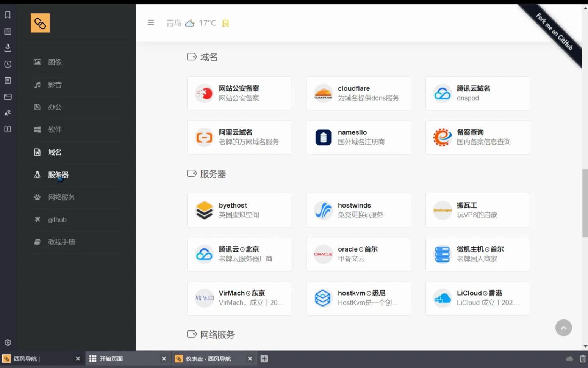This screenshot has width=588, height=368.
Task: Click the 网络服务 section heading
Action: [x=217, y=335]
